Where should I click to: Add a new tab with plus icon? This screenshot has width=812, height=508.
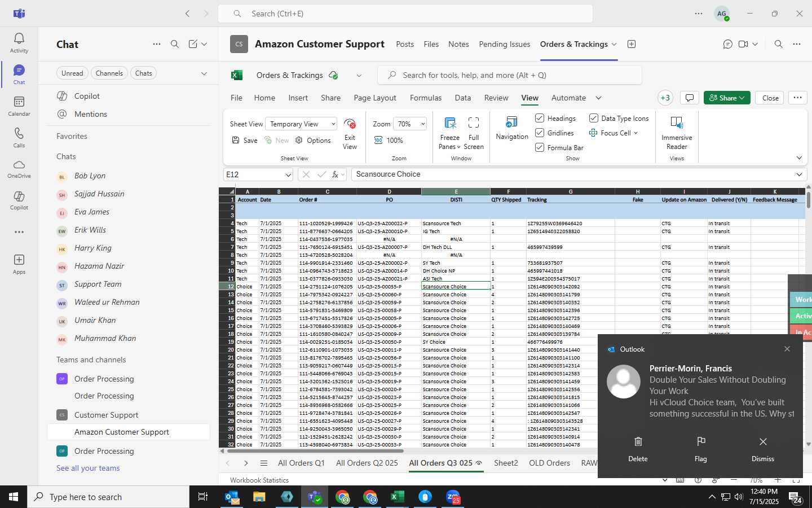(x=632, y=44)
